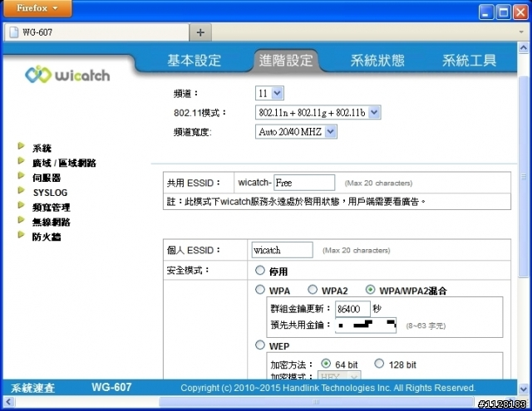Click the WG-607 model text in footer
The height and width of the screenshot is (411, 532).
(111, 387)
